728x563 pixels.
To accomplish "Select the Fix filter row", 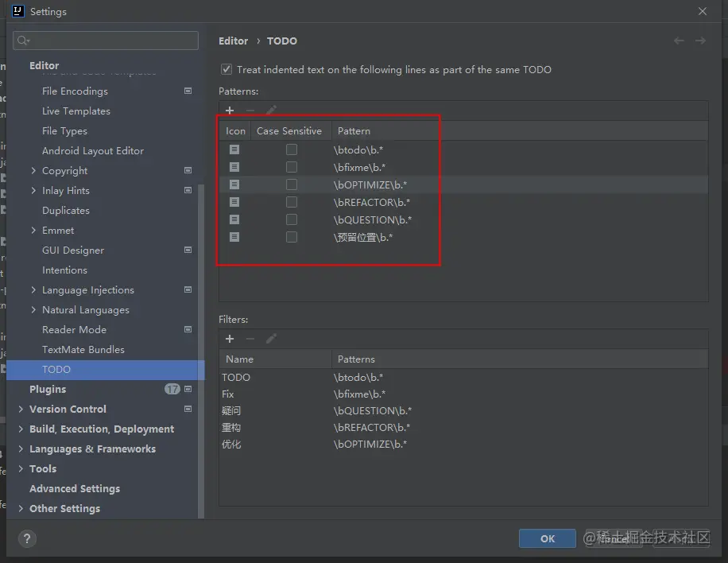I will (x=463, y=394).
